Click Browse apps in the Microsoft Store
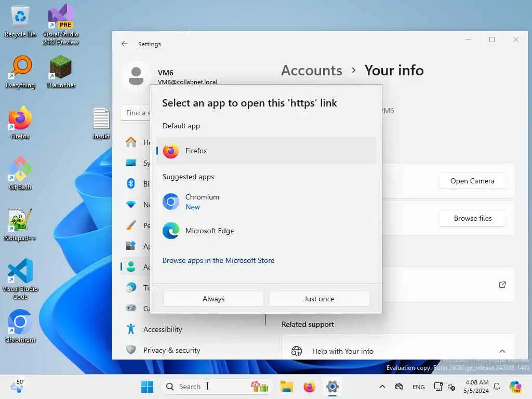The width and height of the screenshot is (532, 399). pos(218,261)
